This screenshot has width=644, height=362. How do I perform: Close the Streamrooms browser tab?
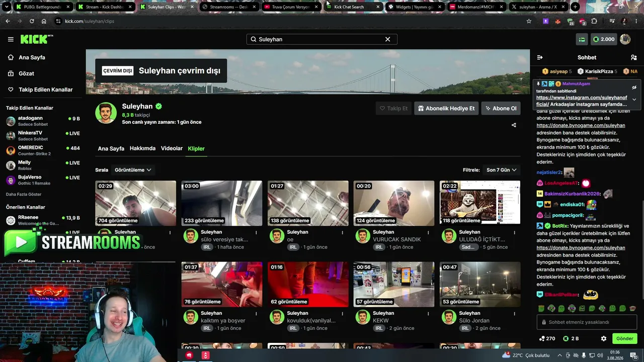tap(254, 7)
